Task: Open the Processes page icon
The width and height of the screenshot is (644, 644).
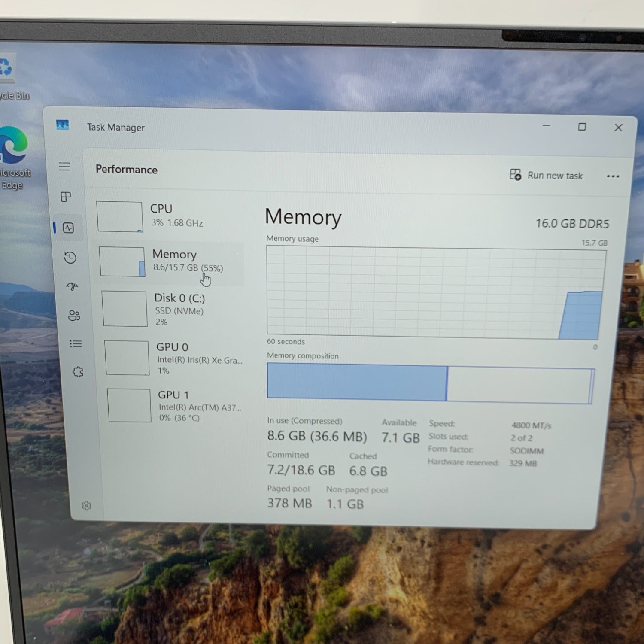Action: point(66,197)
